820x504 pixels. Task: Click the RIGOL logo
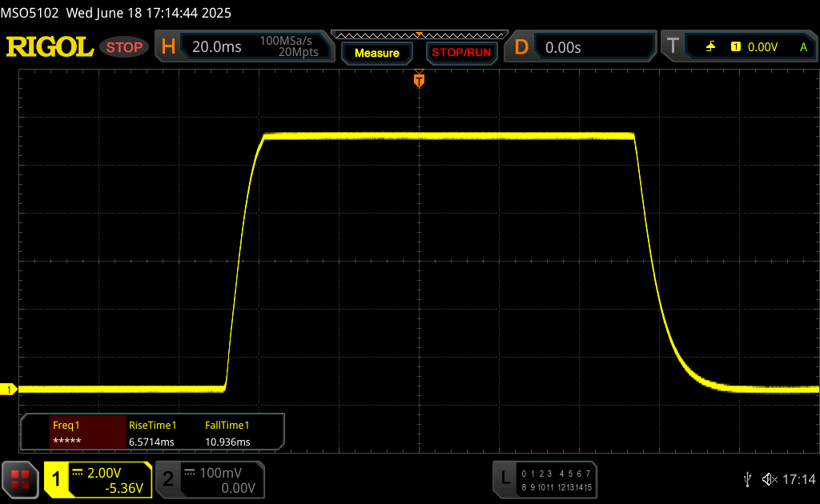coord(50,47)
